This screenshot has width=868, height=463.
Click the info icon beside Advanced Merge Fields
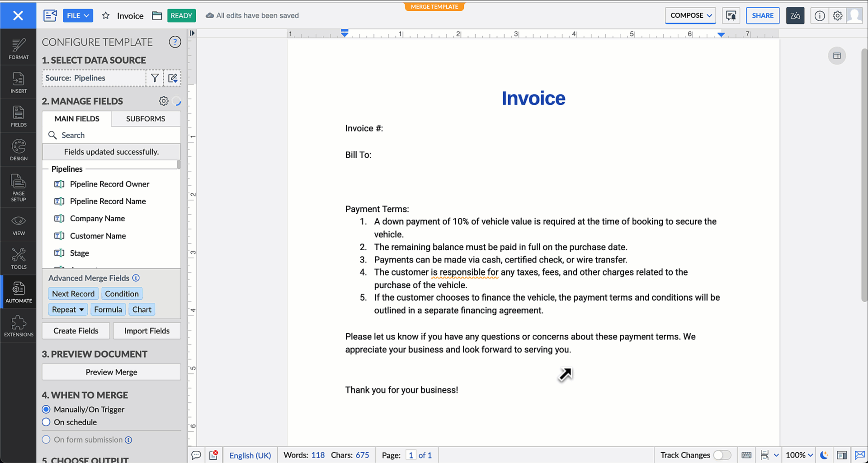pos(136,278)
